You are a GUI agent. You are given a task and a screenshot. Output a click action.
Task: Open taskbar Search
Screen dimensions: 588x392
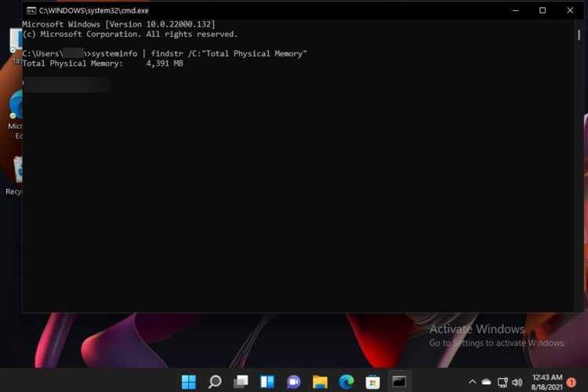[215, 382]
